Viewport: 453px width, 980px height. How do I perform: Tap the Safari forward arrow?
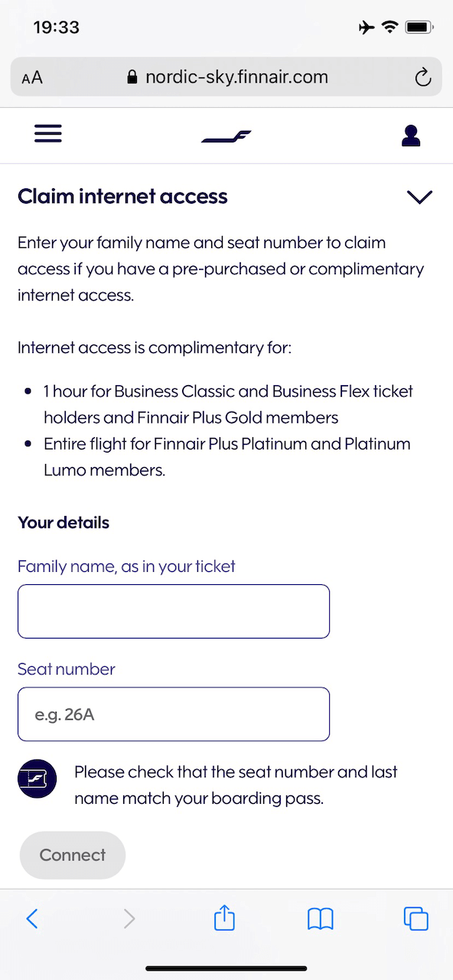coord(129,919)
